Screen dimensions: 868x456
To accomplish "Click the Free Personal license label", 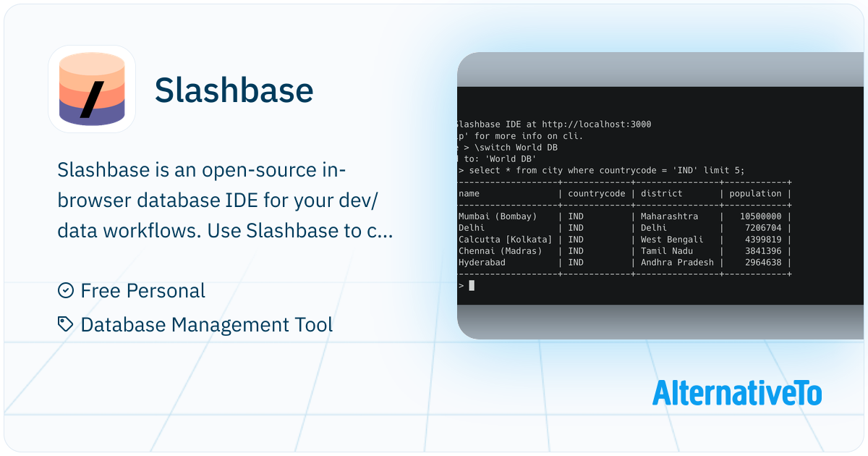I will pyautogui.click(x=143, y=291).
